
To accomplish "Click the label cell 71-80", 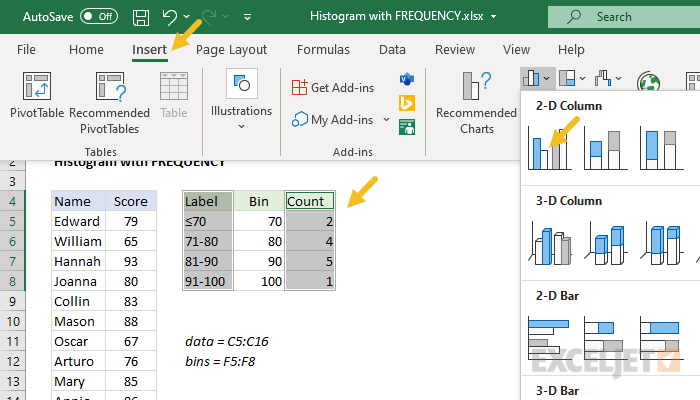I will pos(208,241).
